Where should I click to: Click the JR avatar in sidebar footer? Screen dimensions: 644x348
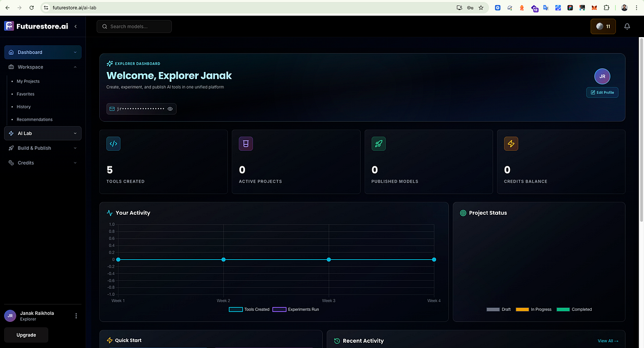pyautogui.click(x=10, y=316)
